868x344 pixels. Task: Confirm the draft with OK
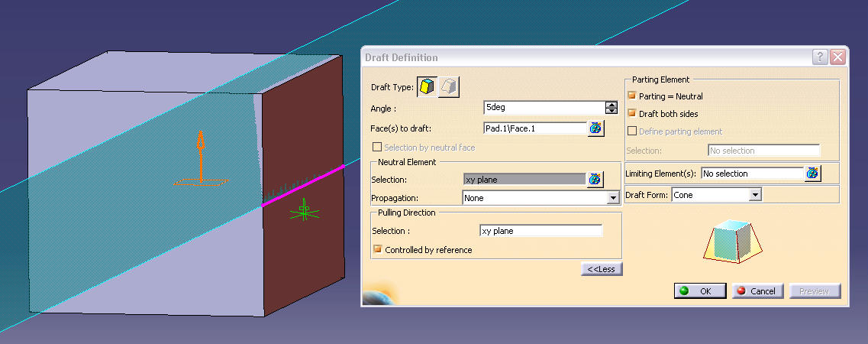(x=700, y=290)
